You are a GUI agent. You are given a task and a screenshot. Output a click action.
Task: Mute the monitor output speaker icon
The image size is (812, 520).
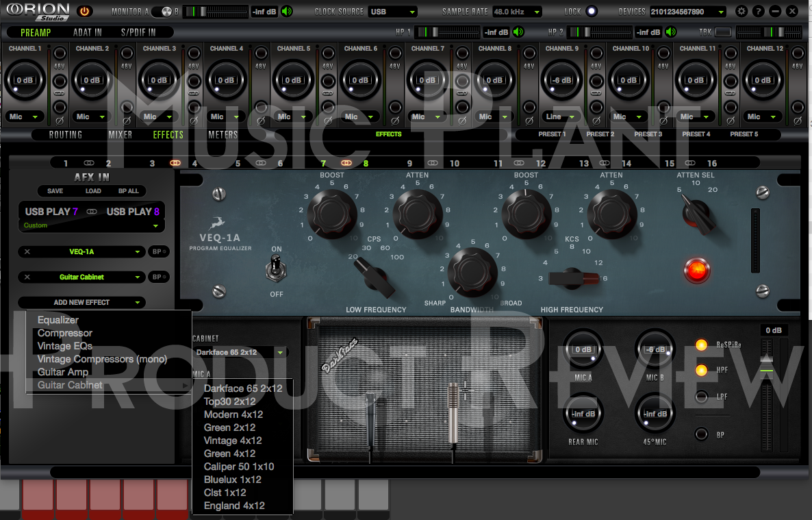[286, 11]
